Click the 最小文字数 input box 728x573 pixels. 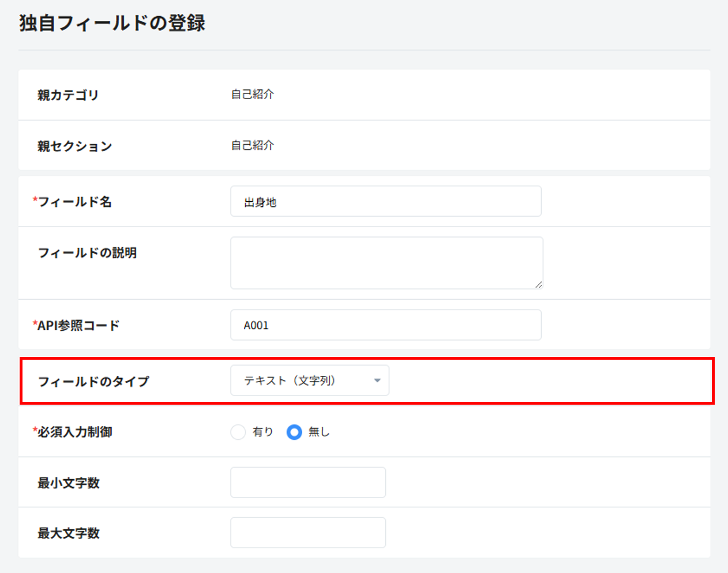coord(308,482)
